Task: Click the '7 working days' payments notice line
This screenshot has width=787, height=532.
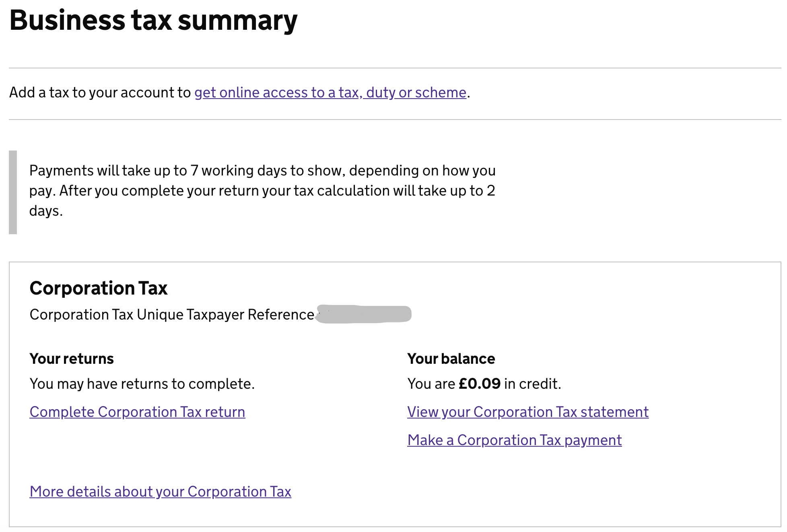Action: [262, 171]
